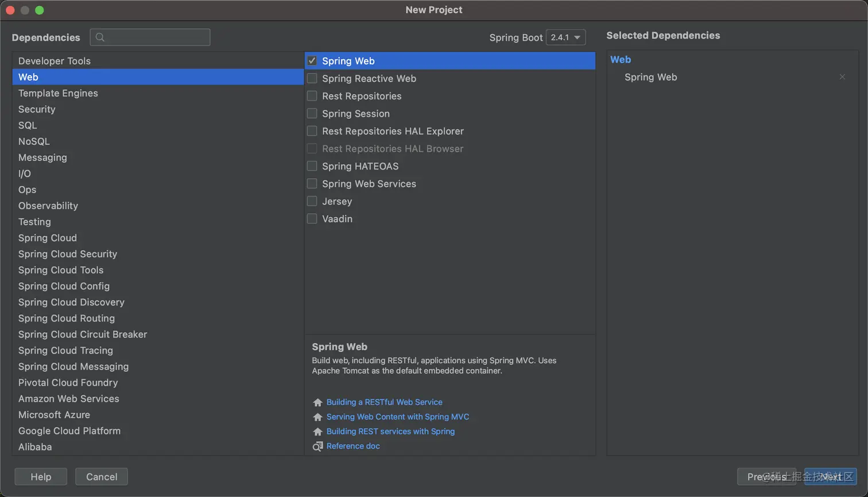Click home icon beside Building a RESTful Web Service
Image resolution: width=868 pixels, height=497 pixels.
(317, 402)
